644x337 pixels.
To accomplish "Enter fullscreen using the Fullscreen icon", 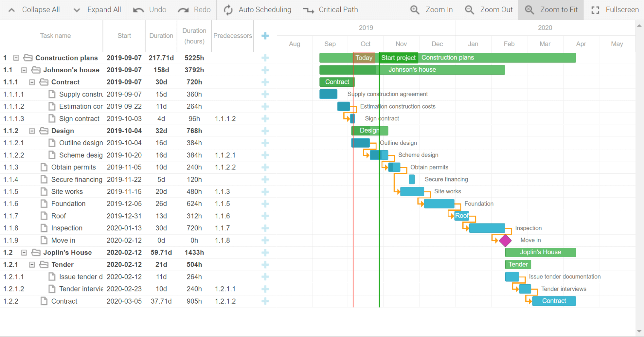I will 595,9.
